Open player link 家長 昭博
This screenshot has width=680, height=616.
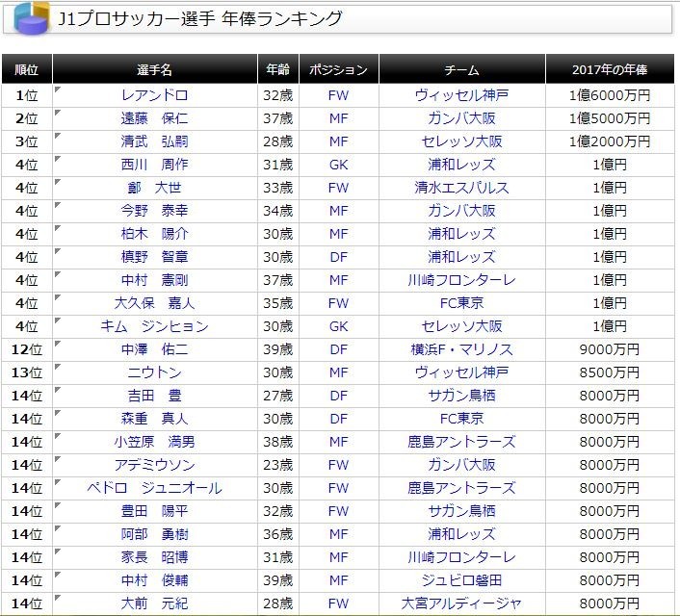pyautogui.click(x=155, y=557)
